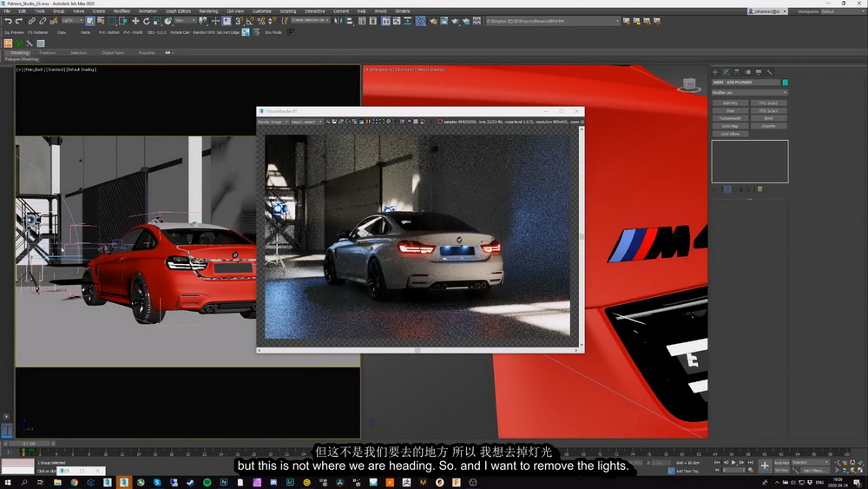Choose the Rectangular Selection Region icon
This screenshot has width=868, height=489.
(112, 21)
